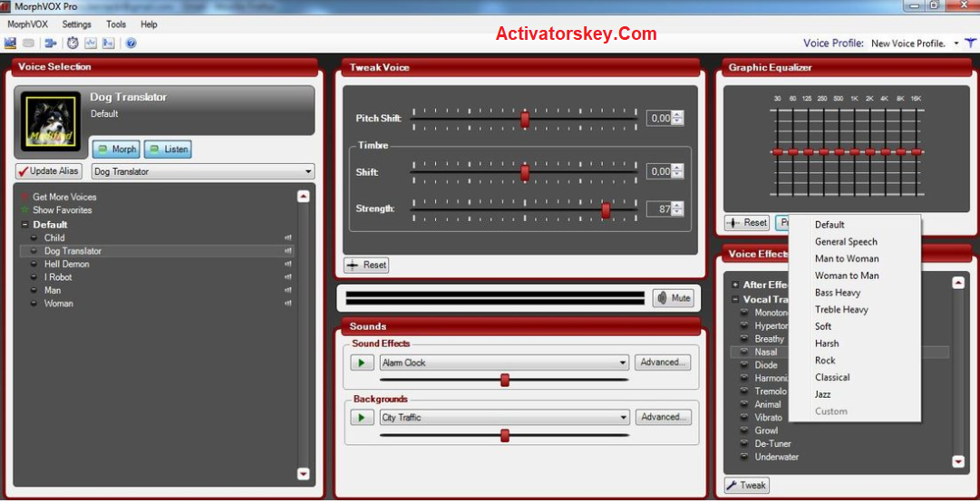Toggle the Morph button on

[x=116, y=150]
